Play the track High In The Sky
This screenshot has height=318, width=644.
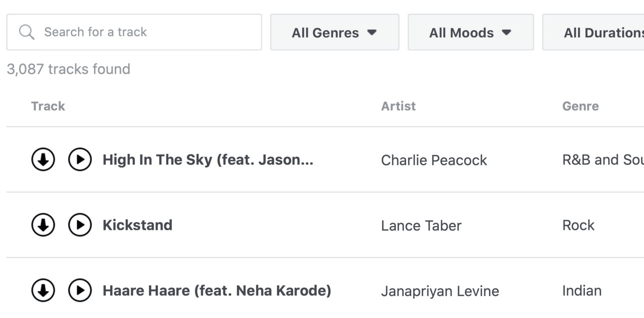[x=80, y=159]
